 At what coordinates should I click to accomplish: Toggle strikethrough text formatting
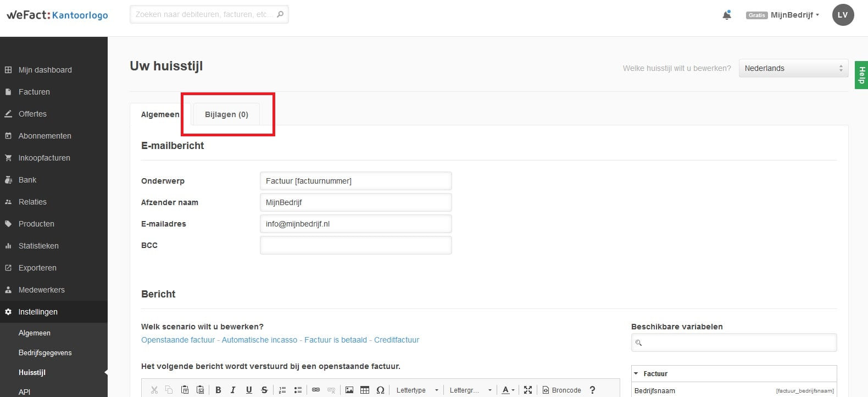click(x=264, y=390)
